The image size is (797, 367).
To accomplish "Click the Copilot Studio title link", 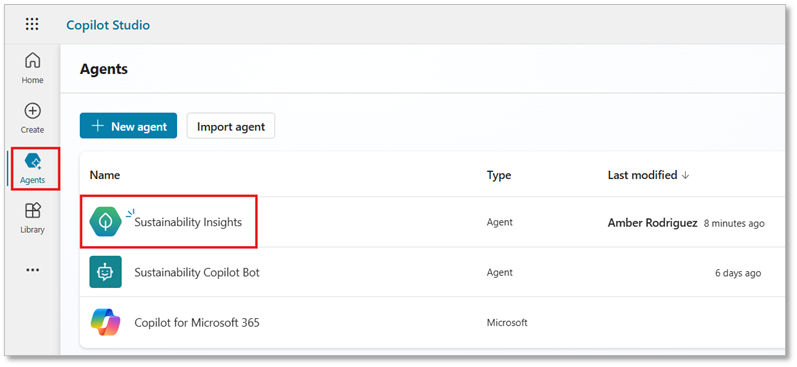I will [x=108, y=25].
